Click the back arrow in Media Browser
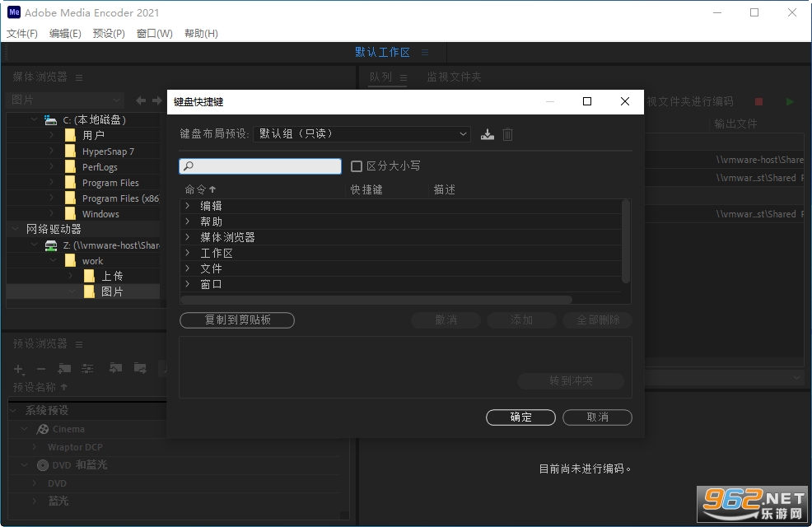This screenshot has width=812, height=527. click(x=140, y=100)
